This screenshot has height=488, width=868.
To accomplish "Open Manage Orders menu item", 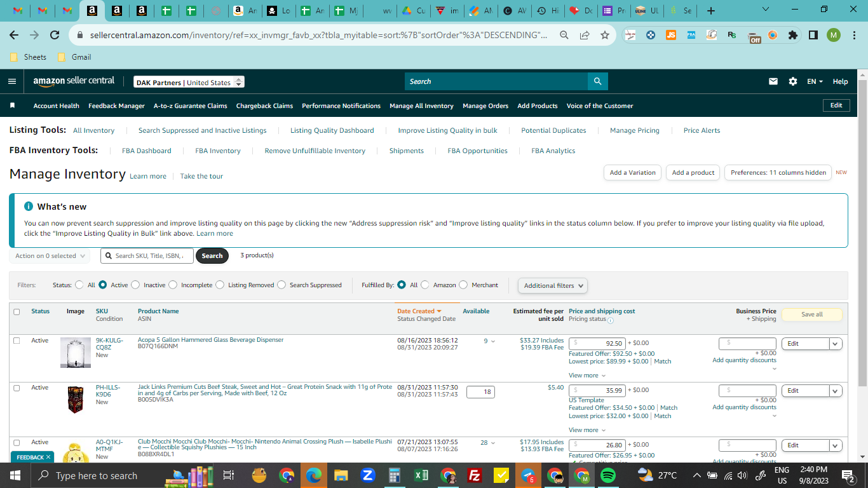I will pyautogui.click(x=485, y=106).
